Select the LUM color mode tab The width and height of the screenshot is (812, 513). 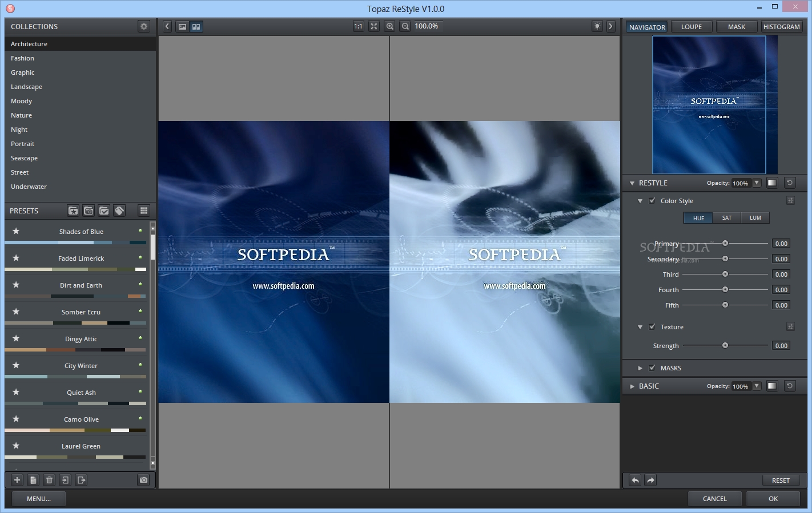click(755, 217)
